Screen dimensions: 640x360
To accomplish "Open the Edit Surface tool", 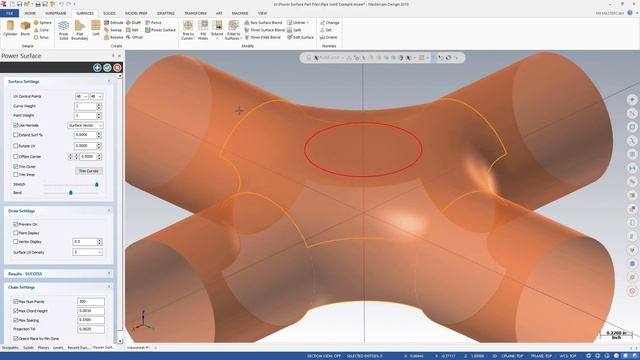I will 300,38.
